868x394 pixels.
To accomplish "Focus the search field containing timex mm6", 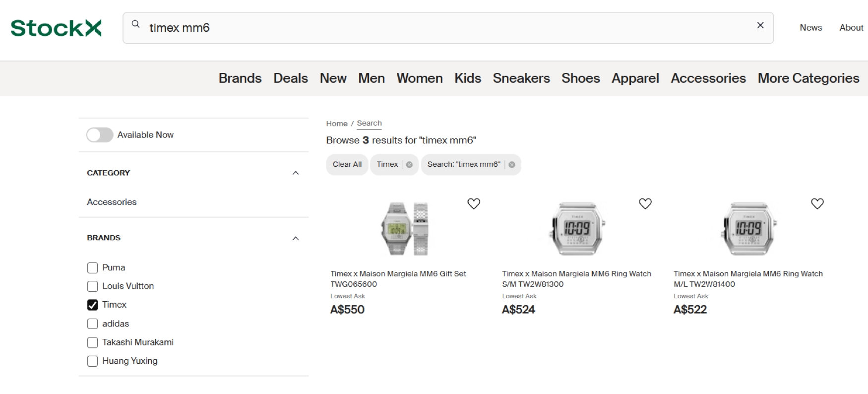I will click(448, 28).
